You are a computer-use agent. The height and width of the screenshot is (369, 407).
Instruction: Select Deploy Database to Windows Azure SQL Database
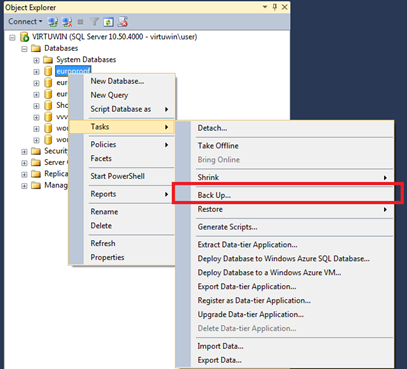pyautogui.click(x=285, y=259)
